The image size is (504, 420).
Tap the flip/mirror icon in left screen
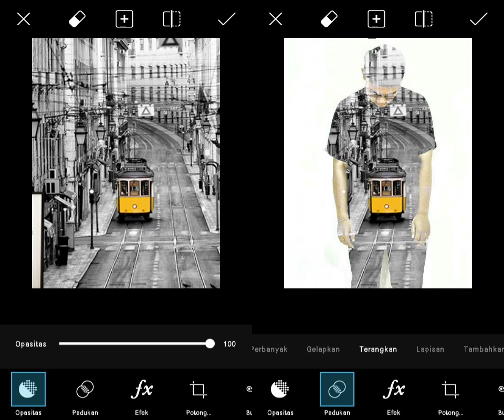(x=172, y=19)
